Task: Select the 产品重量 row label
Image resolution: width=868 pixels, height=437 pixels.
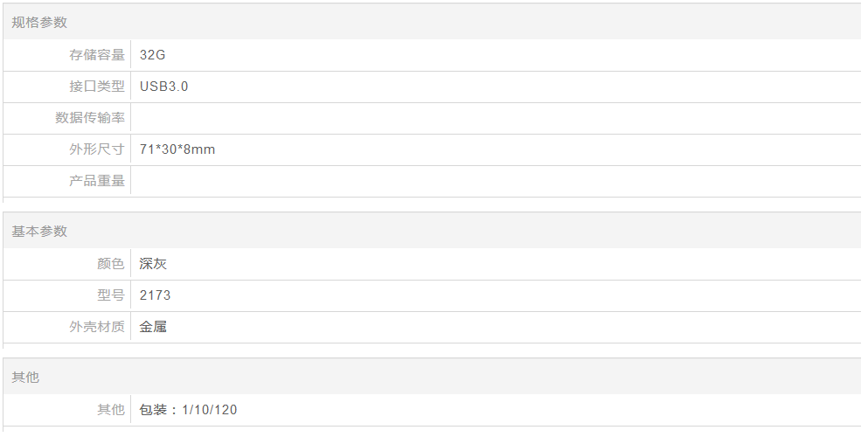Action: coord(97,181)
